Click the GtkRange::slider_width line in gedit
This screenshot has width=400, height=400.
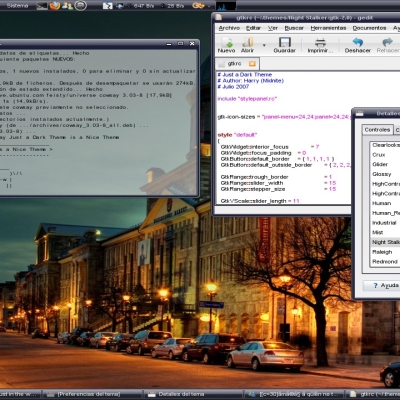pyautogui.click(x=278, y=183)
